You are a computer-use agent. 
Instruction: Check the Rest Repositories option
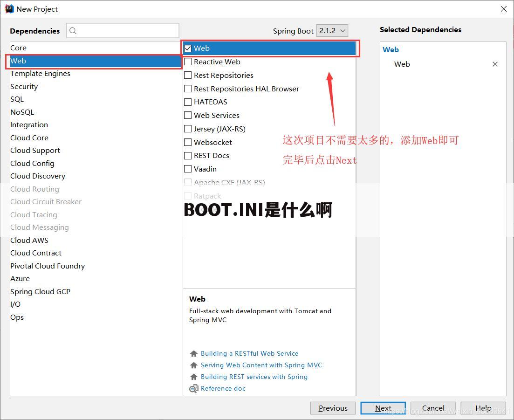(188, 75)
